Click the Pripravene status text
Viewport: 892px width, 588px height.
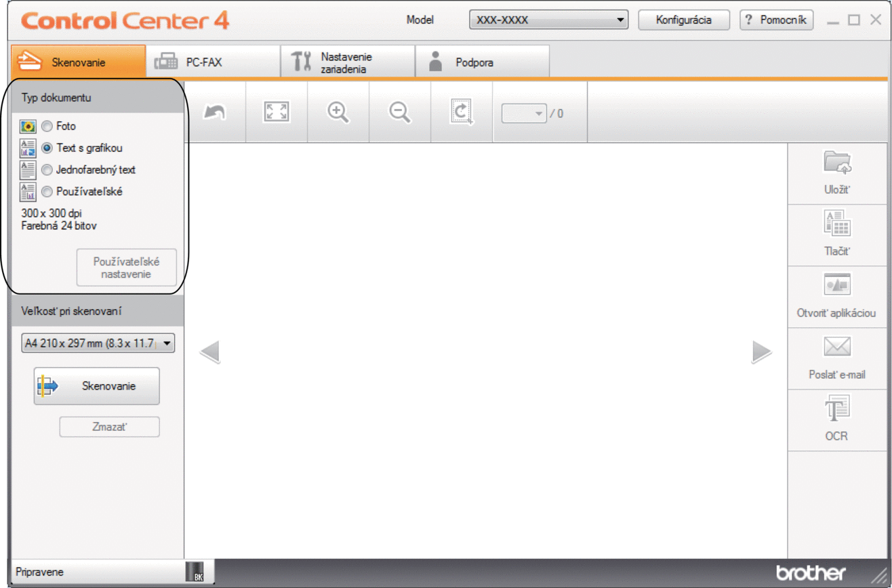[40, 572]
